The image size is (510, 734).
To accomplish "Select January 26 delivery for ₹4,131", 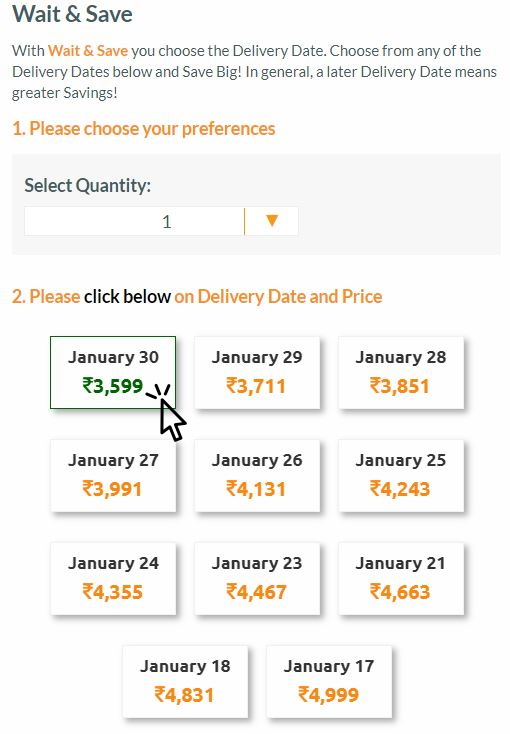I will pos(257,475).
